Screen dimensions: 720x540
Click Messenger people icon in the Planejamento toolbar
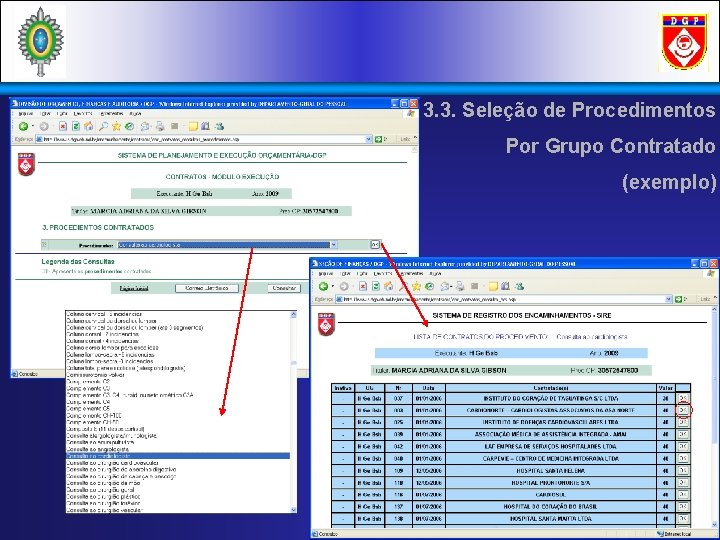(219, 126)
